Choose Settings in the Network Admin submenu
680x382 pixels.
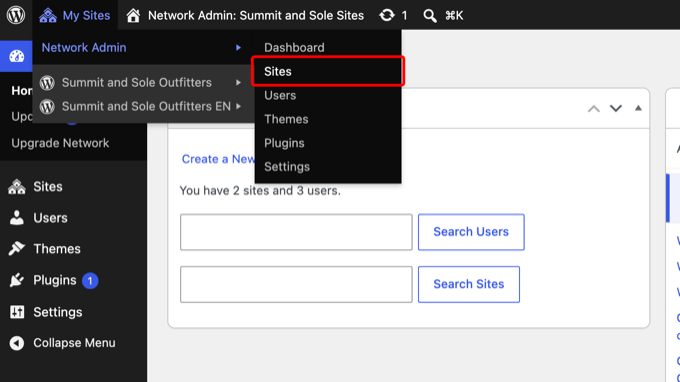click(287, 167)
